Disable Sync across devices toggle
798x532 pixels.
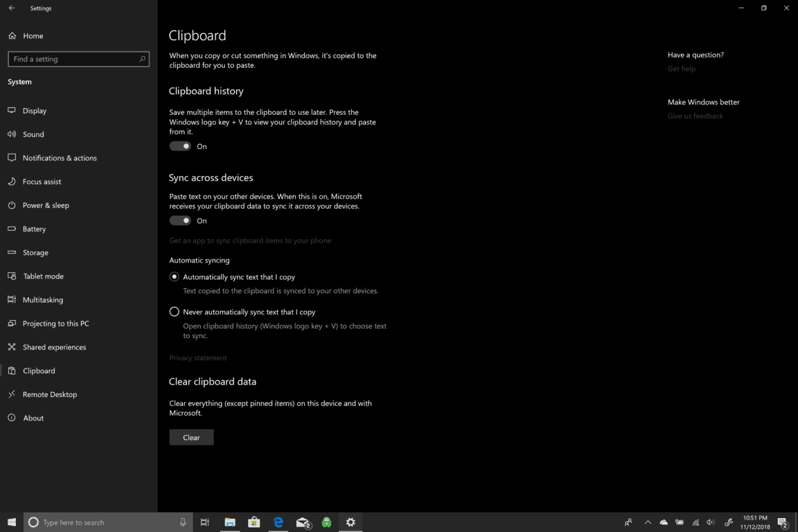click(x=180, y=221)
